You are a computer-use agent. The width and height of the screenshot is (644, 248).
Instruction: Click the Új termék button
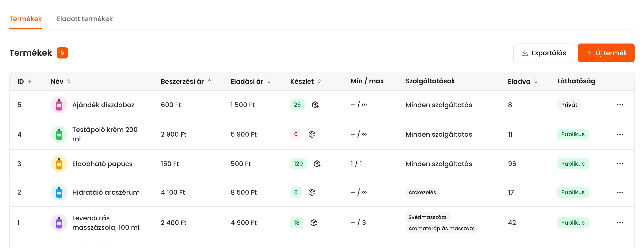[606, 53]
